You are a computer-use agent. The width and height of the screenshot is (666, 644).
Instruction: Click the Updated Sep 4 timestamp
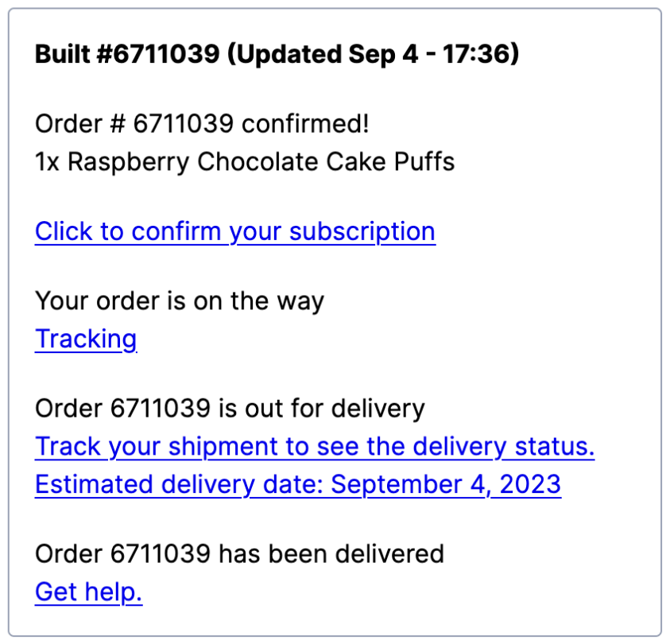346,56
